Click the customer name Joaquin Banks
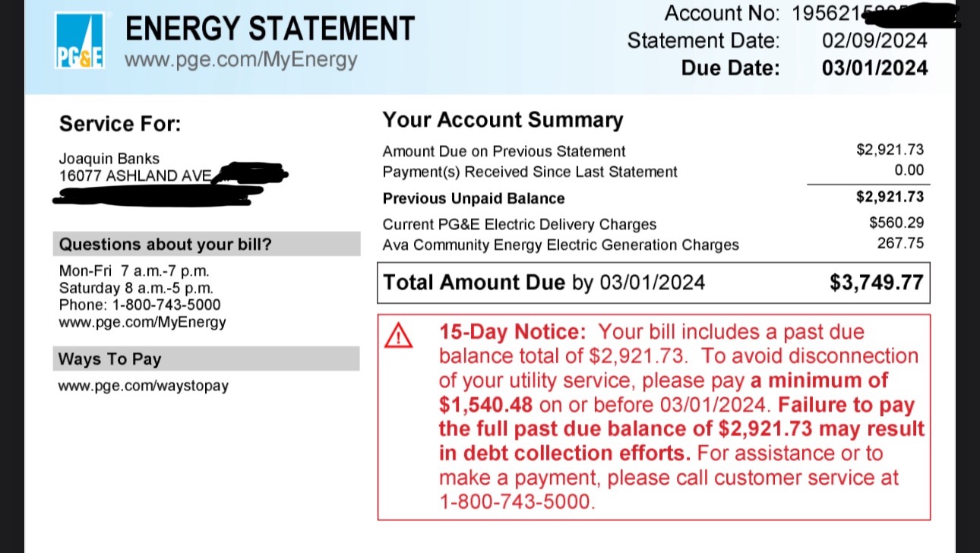Viewport: 980px width, 553px height. coord(109,159)
